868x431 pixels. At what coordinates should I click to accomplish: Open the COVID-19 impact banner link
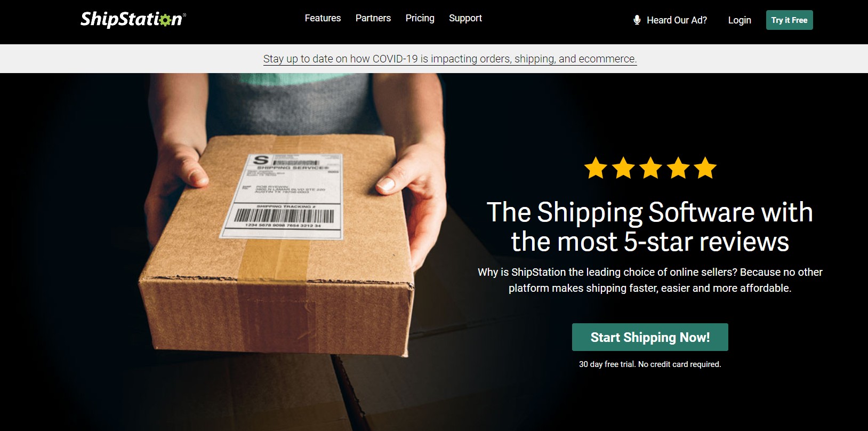(450, 59)
